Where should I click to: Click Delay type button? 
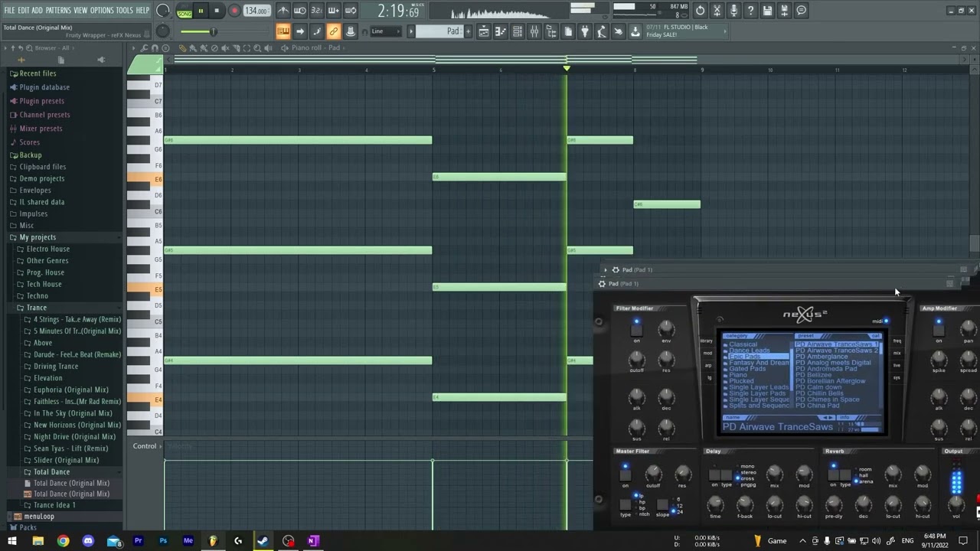pos(726,474)
